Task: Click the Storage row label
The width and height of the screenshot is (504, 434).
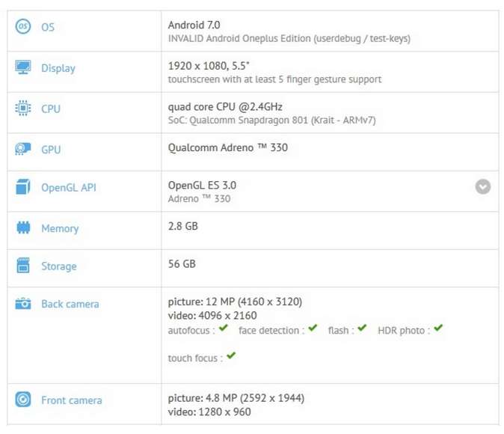Action: pyautogui.click(x=59, y=266)
